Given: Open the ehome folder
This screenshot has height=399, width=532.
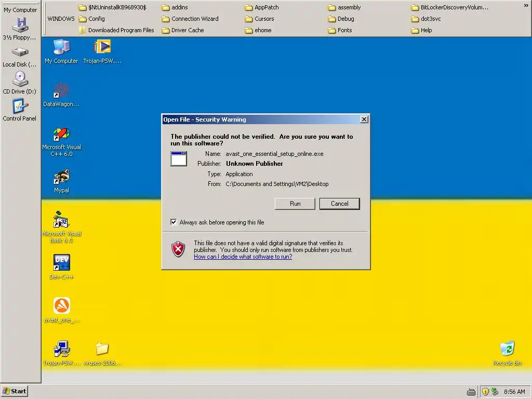Looking at the screenshot, I should [258, 30].
